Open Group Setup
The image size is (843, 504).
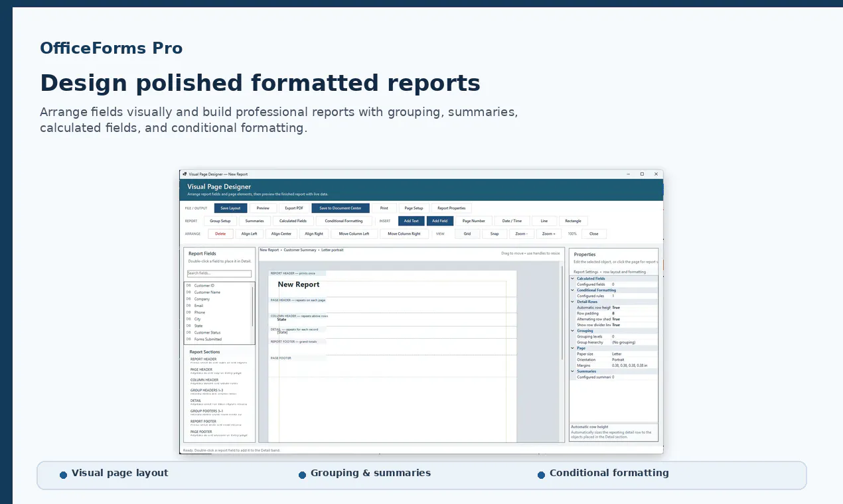coord(220,221)
